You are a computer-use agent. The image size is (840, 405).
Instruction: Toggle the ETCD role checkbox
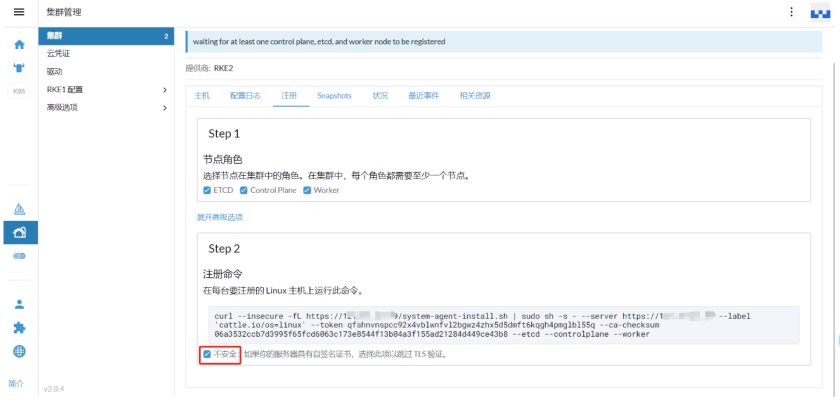(x=207, y=190)
